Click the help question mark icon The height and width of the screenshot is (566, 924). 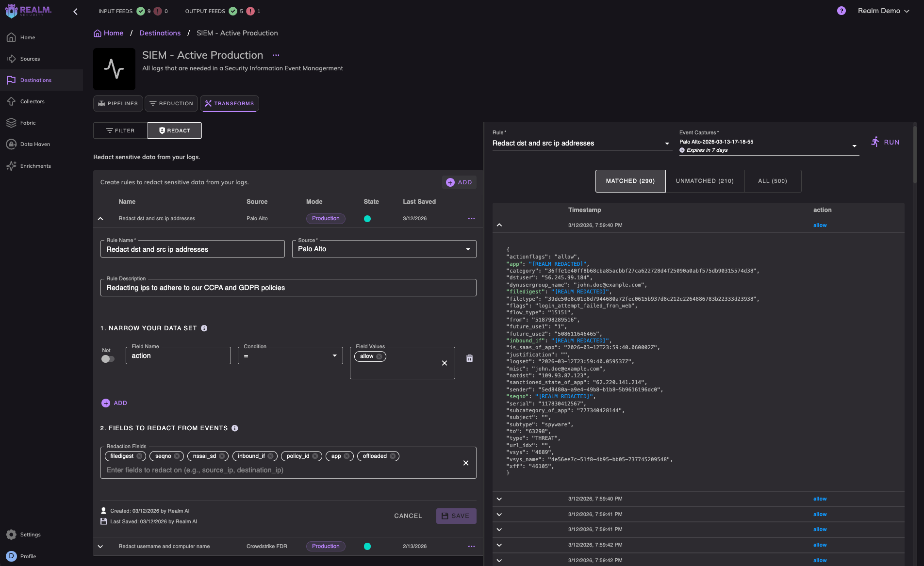coord(841,11)
